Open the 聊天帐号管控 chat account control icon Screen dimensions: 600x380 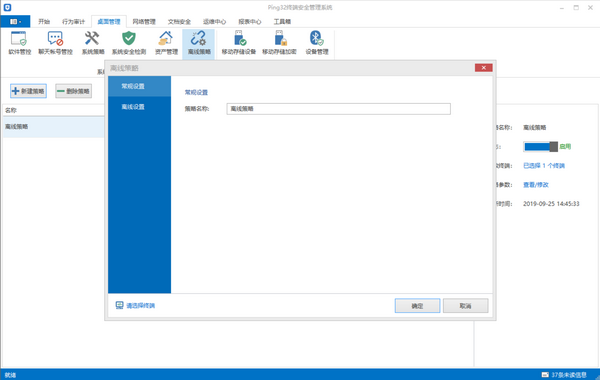click(x=55, y=43)
